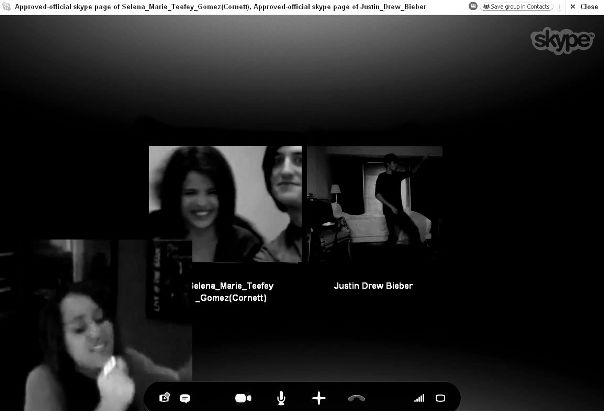604x411 pixels.
Task: Open the share/send file icon in call bar
Action: (x=164, y=398)
